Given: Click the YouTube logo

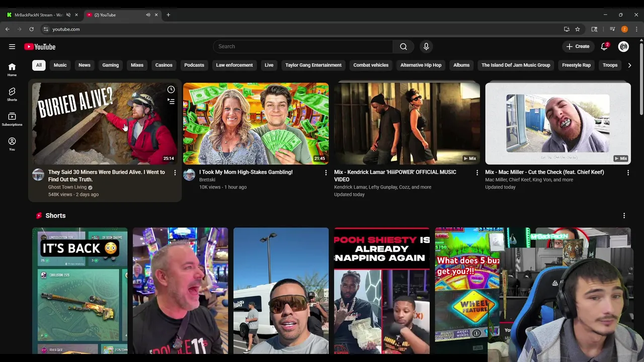Looking at the screenshot, I should [x=40, y=47].
